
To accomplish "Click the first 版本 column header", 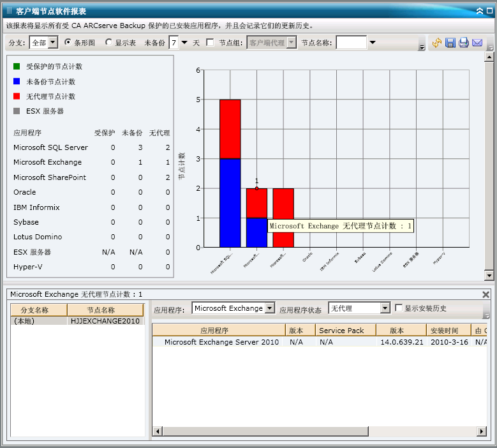I will [300, 331].
